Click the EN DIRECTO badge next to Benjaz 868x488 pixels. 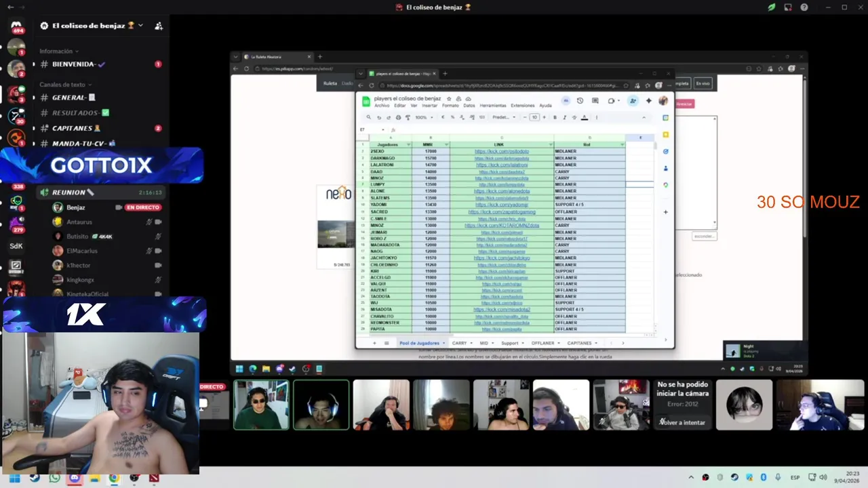pyautogui.click(x=143, y=207)
